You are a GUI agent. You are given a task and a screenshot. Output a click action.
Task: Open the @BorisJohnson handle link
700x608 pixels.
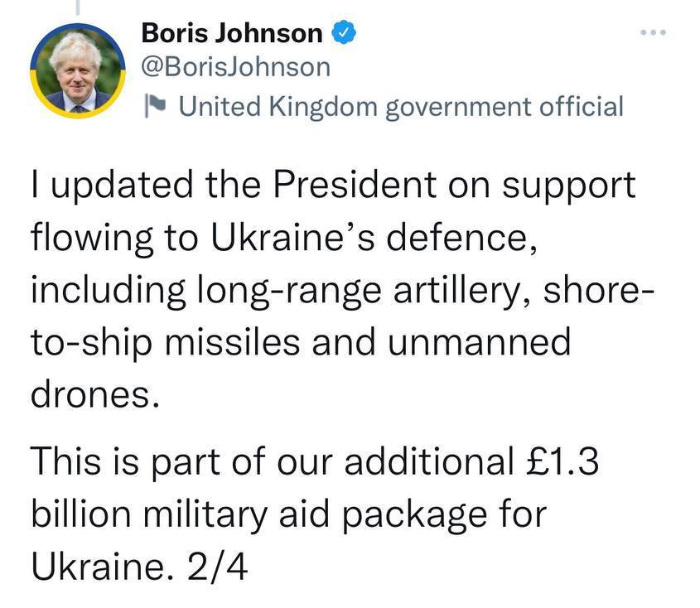235,67
